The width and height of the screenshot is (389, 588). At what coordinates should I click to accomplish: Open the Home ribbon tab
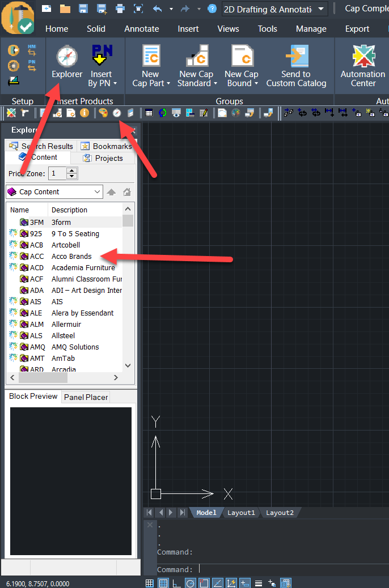click(57, 29)
